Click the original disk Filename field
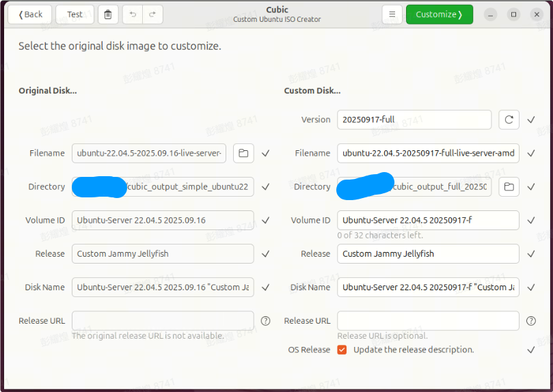 (x=149, y=153)
